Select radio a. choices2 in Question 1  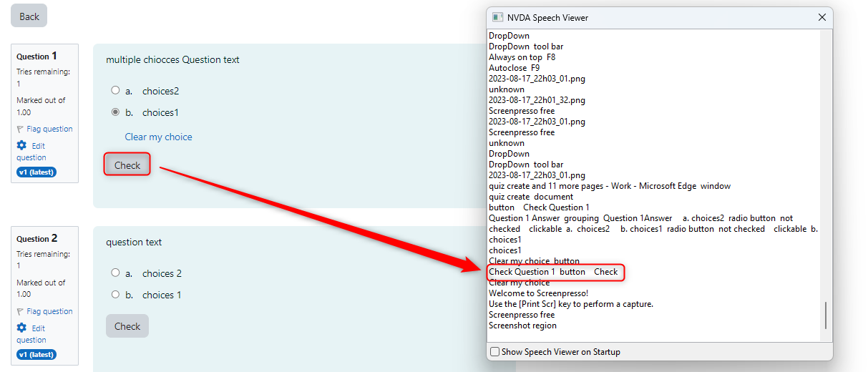pos(115,90)
